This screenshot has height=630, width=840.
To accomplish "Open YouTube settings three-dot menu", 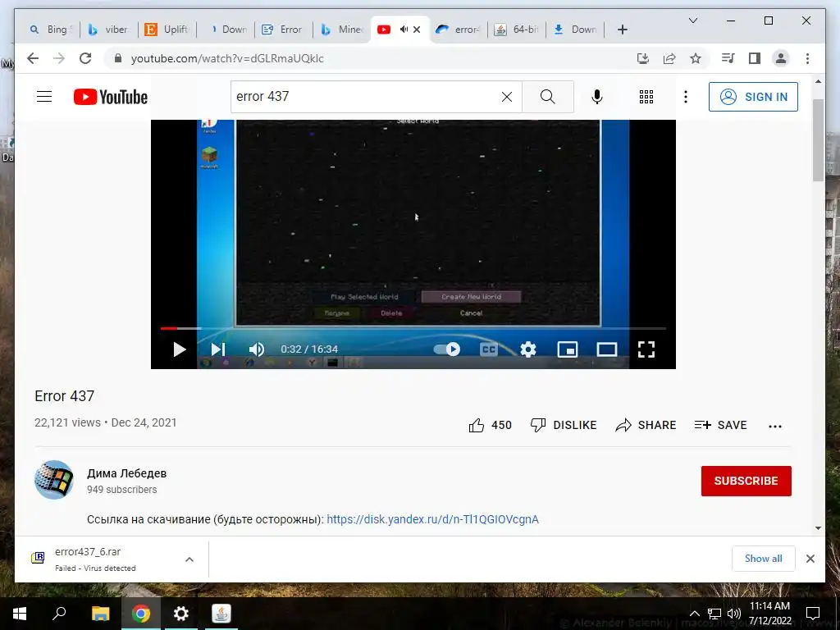I will point(686,97).
